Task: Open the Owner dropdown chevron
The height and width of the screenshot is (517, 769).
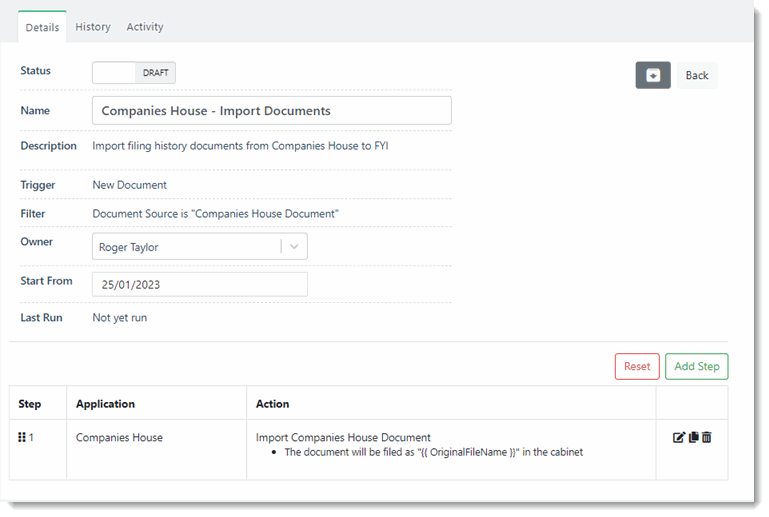Action: click(294, 247)
